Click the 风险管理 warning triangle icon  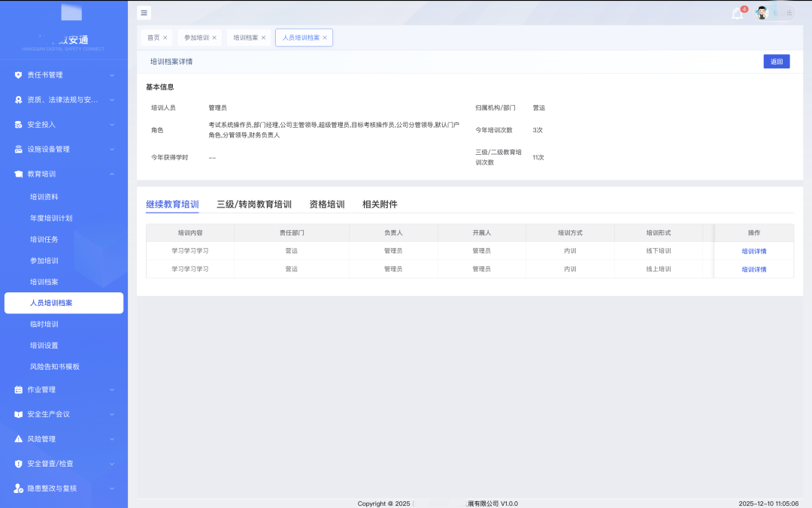pyautogui.click(x=19, y=439)
